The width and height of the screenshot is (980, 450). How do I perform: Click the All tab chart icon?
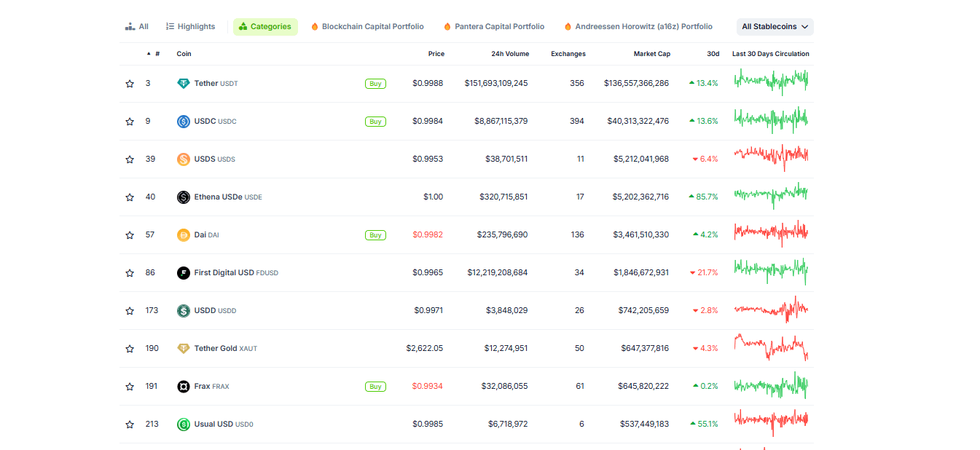coord(130,27)
